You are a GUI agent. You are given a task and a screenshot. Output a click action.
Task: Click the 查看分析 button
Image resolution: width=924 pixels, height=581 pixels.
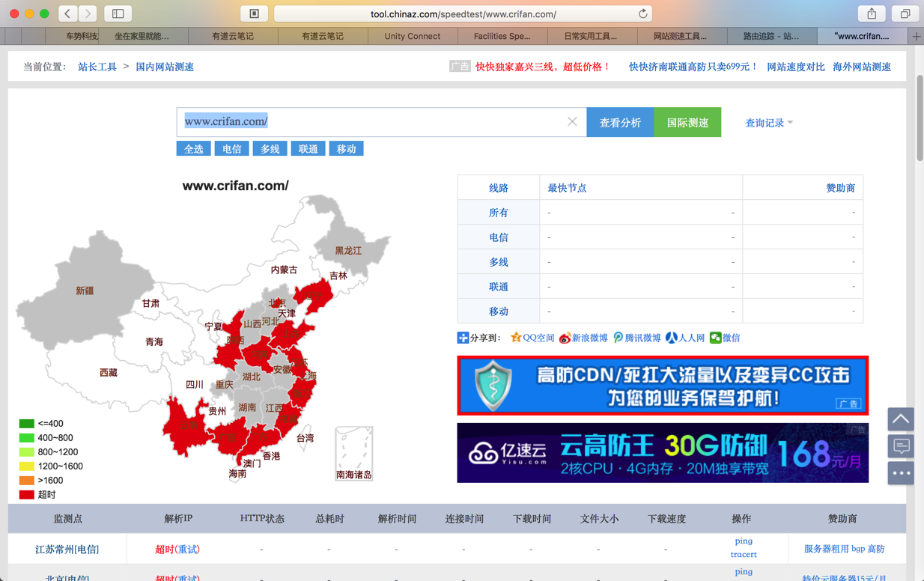(x=620, y=122)
